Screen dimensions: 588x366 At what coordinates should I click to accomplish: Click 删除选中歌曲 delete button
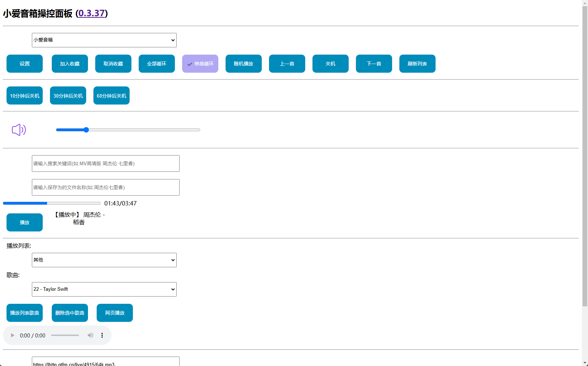(x=70, y=313)
